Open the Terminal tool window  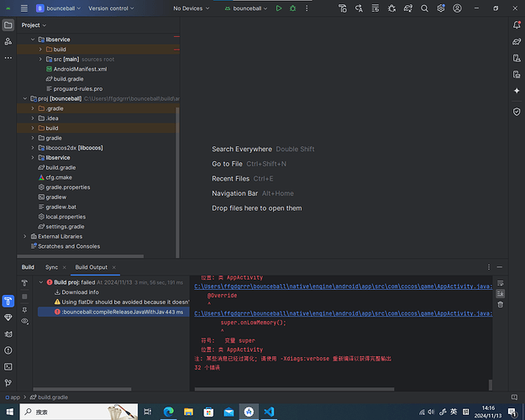[x=8, y=367]
